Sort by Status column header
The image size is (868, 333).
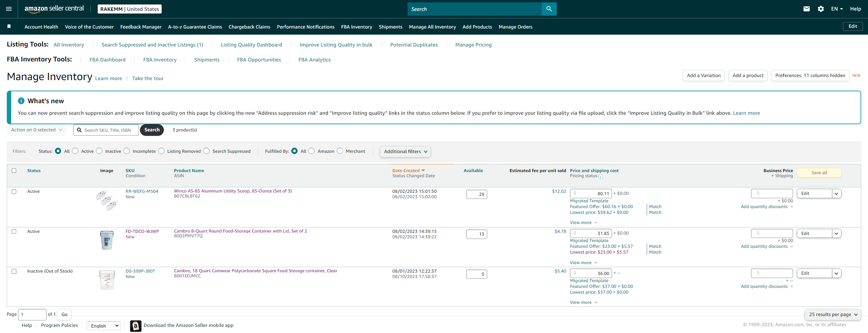pyautogui.click(x=34, y=170)
